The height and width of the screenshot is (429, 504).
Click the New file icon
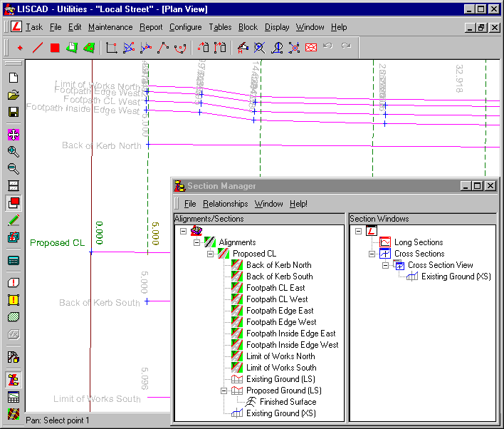14,78
